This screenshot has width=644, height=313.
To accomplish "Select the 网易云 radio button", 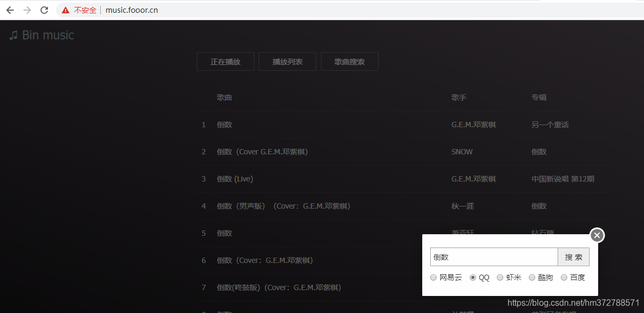I will pos(433,277).
